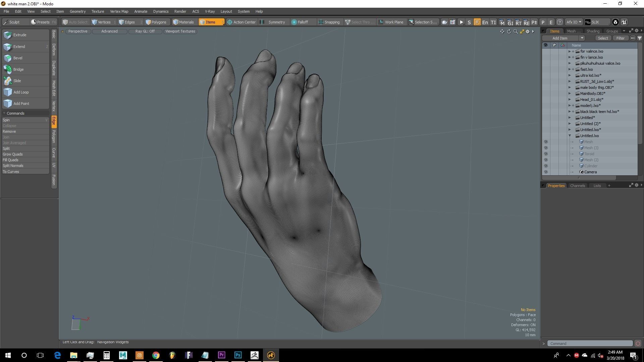Open viewport settings gear icon
Viewport: 644px width, 362px height.
(528, 32)
